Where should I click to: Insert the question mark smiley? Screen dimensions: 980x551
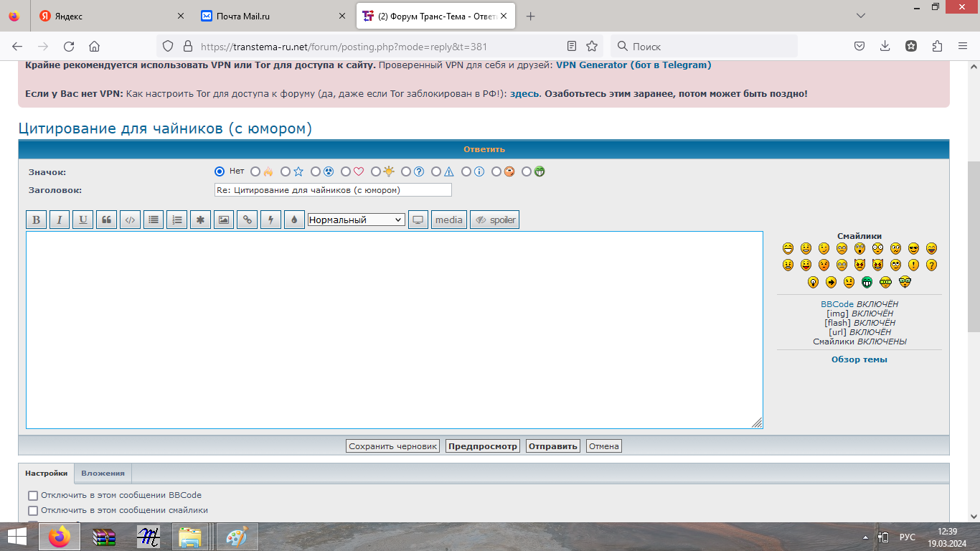tap(931, 265)
